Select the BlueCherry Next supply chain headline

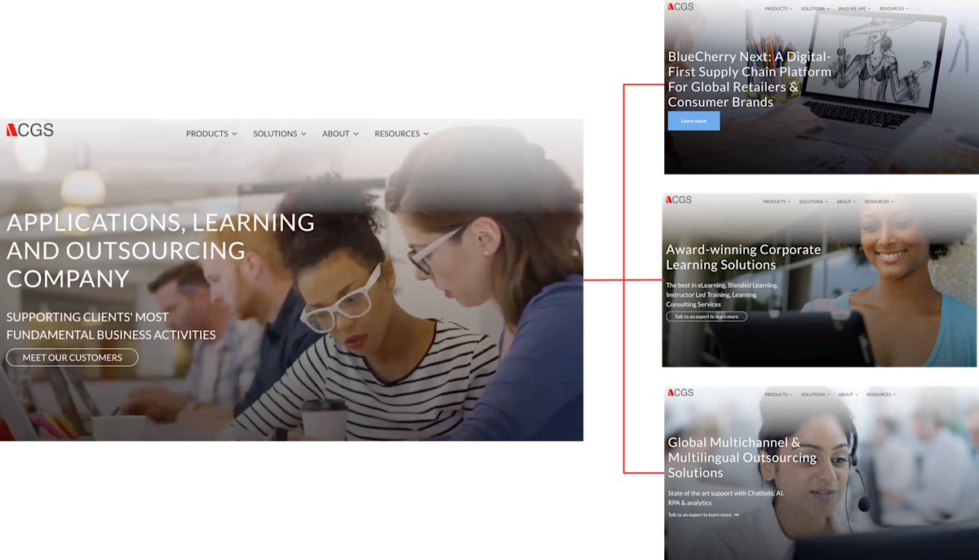(x=750, y=79)
